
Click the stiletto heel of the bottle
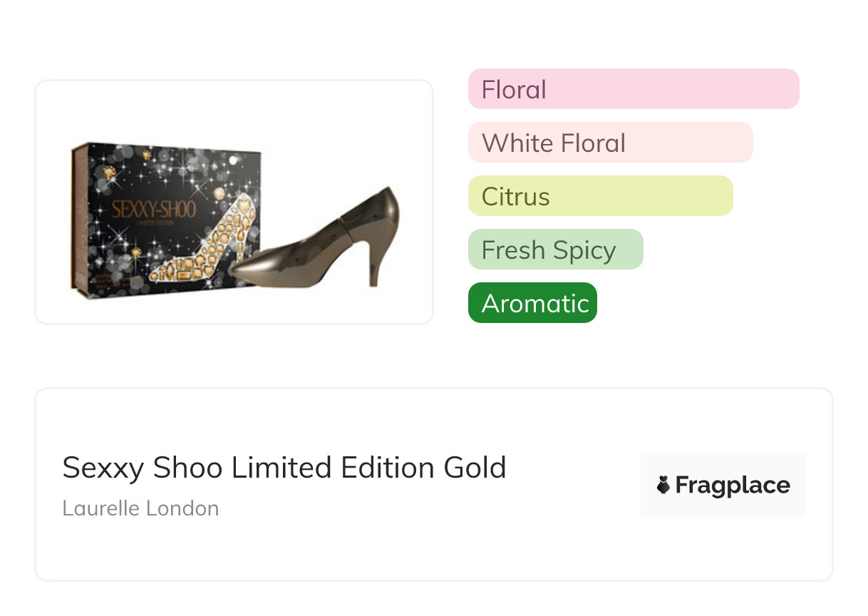click(374, 265)
